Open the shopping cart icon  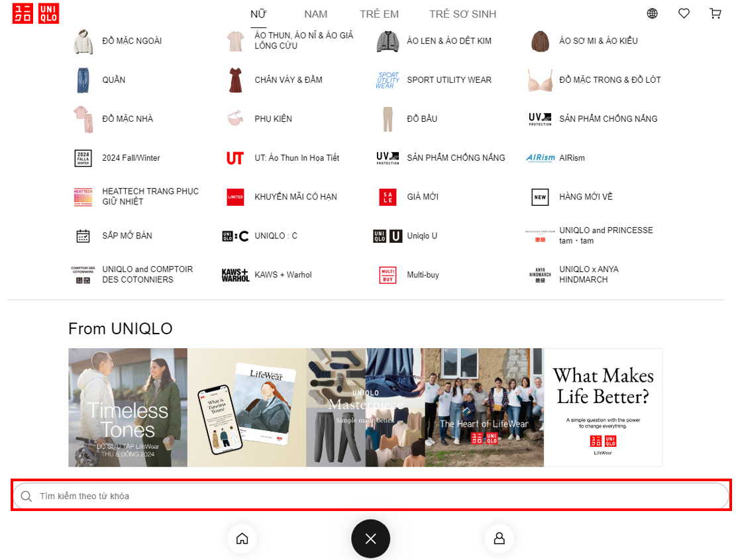715,13
